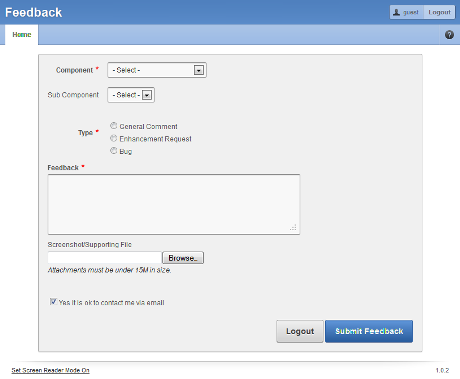The image size is (460, 379).
Task: Click the help question mark icon
Action: (x=449, y=35)
